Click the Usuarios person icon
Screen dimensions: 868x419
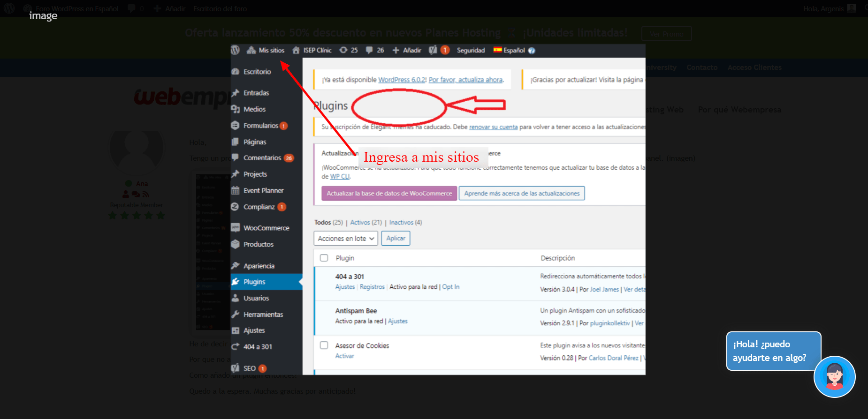click(236, 298)
